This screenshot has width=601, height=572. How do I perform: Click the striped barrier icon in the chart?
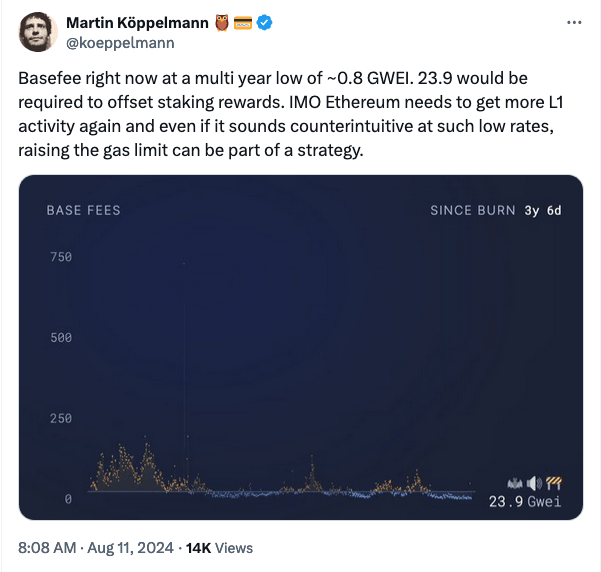tap(553, 482)
